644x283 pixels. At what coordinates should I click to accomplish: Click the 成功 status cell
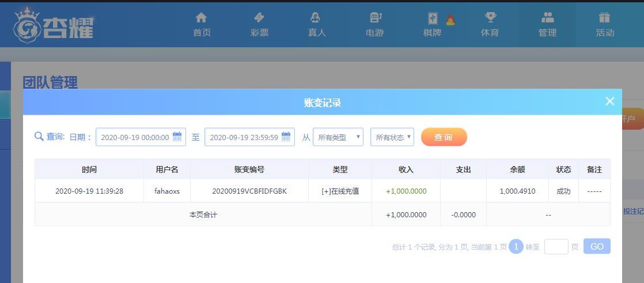[x=563, y=191]
